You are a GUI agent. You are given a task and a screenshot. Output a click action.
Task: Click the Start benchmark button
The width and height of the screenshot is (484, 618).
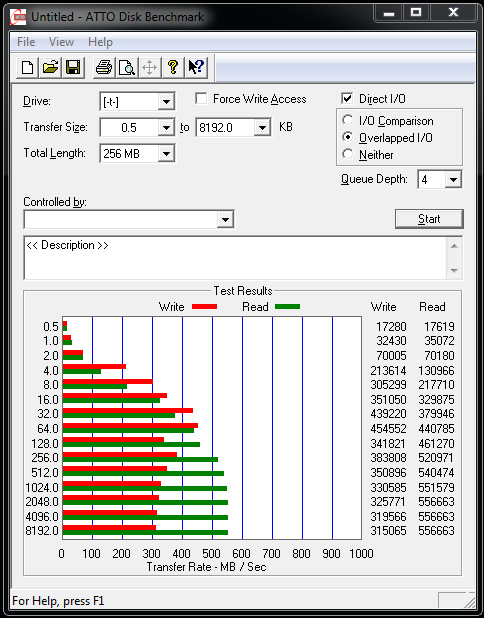(x=429, y=219)
